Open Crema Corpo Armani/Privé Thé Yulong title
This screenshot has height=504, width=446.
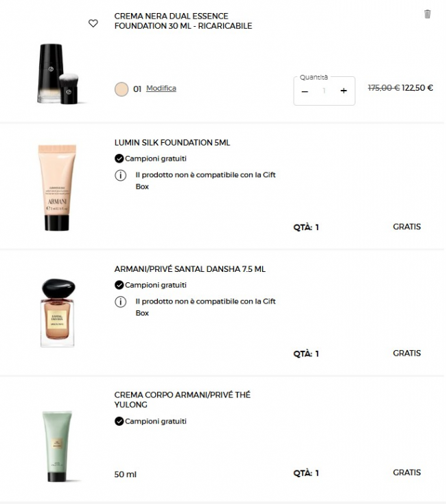pyautogui.click(x=183, y=400)
